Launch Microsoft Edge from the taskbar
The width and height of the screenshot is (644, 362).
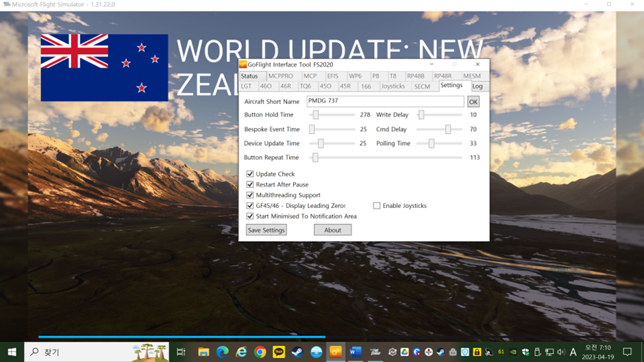pyautogui.click(x=222, y=352)
